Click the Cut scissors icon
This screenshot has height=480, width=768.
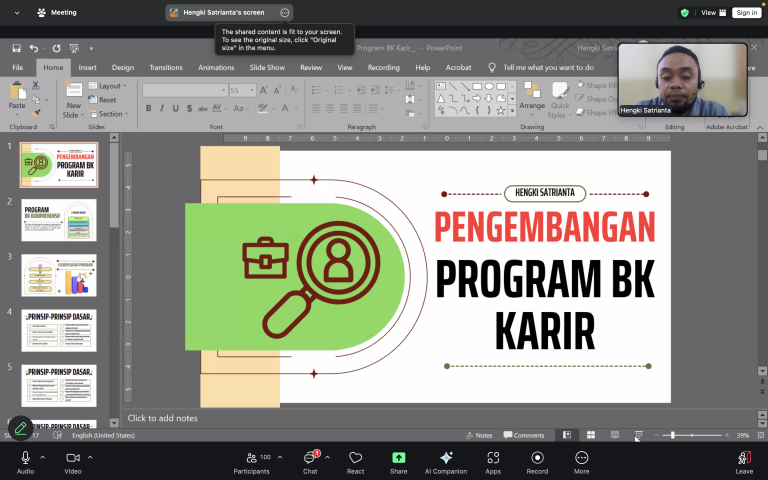pos(36,86)
